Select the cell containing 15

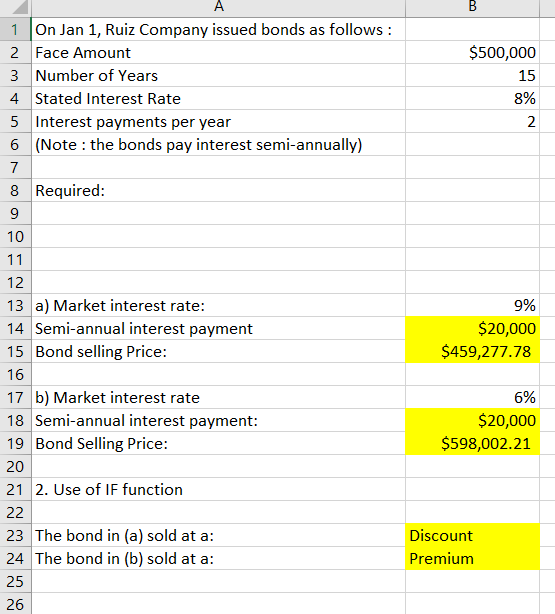pyautogui.click(x=472, y=76)
